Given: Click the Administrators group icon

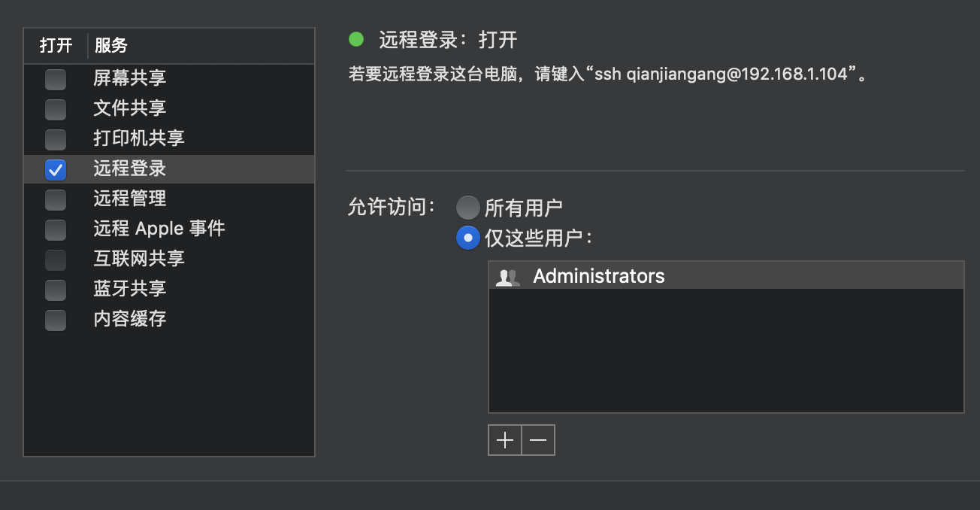Looking at the screenshot, I should point(507,275).
